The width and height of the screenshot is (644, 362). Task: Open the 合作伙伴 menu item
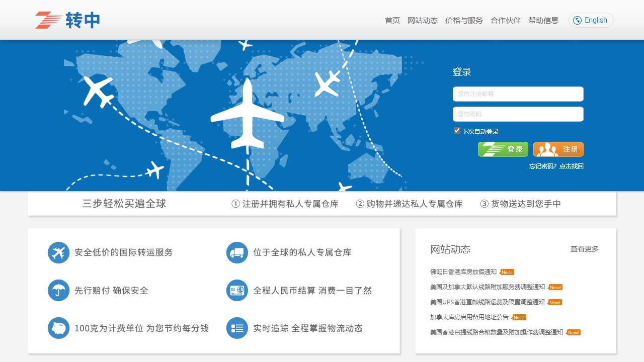point(506,20)
